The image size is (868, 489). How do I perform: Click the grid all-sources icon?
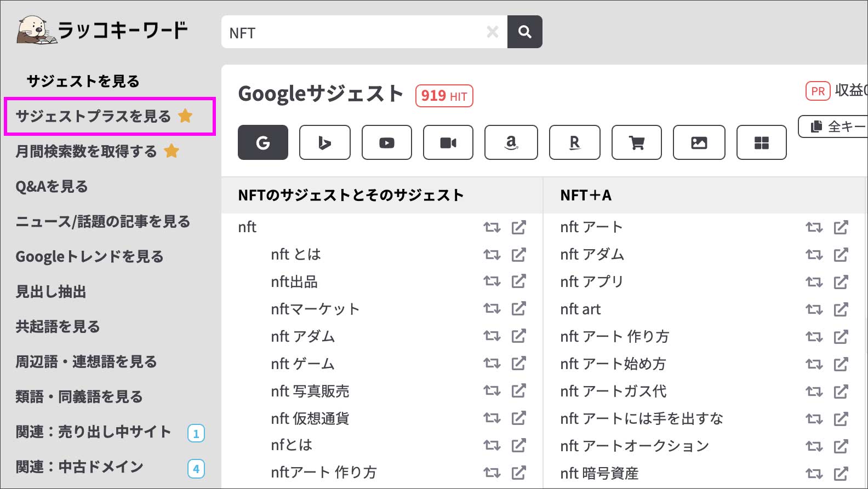click(x=761, y=142)
